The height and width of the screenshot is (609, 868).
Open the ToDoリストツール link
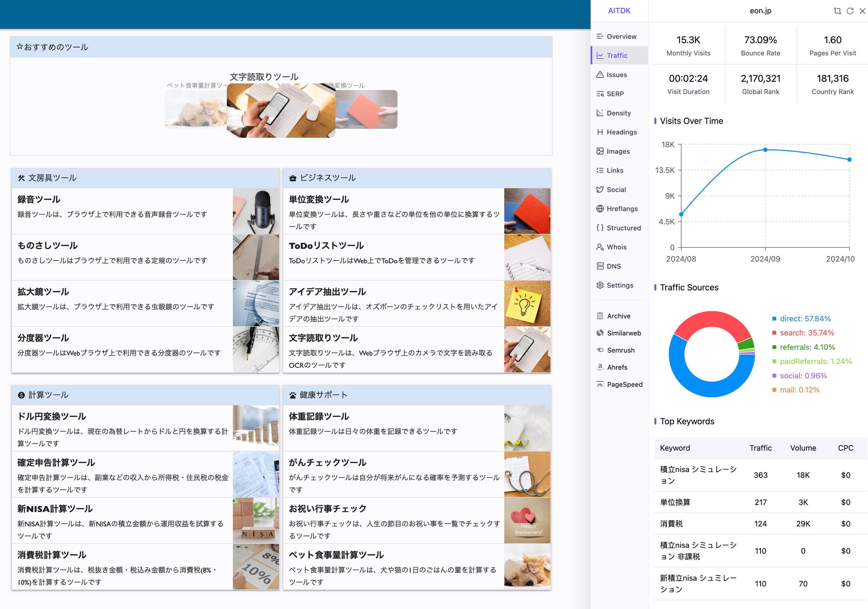(x=326, y=246)
